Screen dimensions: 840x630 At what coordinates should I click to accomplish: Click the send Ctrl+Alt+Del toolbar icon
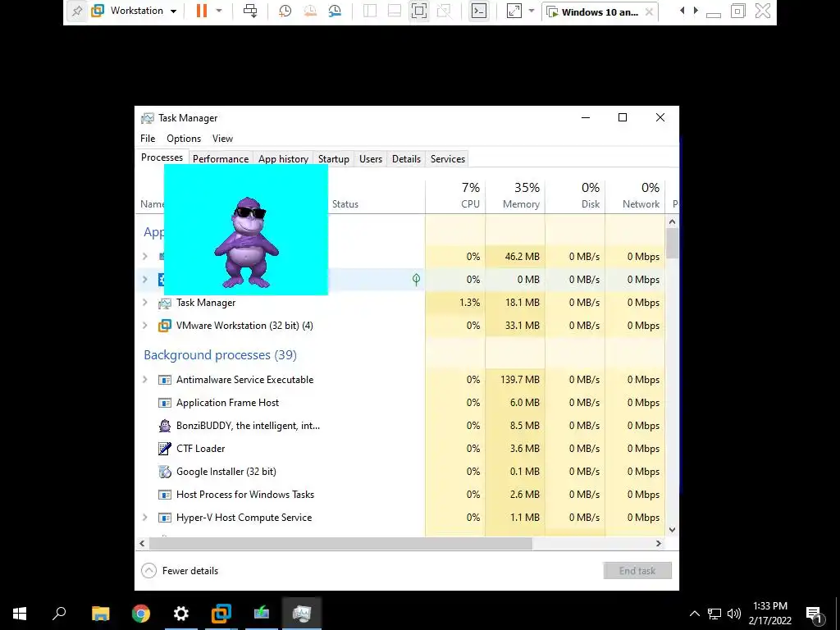[249, 11]
